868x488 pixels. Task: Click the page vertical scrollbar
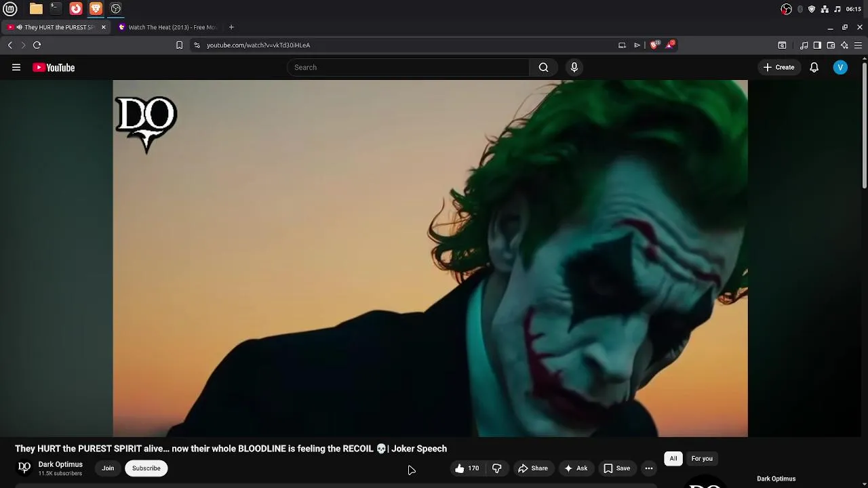click(865, 125)
